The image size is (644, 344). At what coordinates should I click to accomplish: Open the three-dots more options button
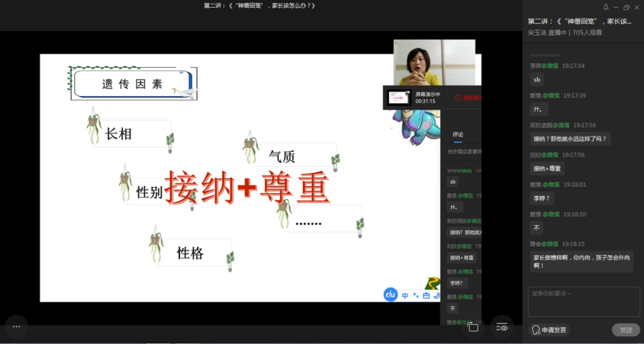(x=16, y=327)
